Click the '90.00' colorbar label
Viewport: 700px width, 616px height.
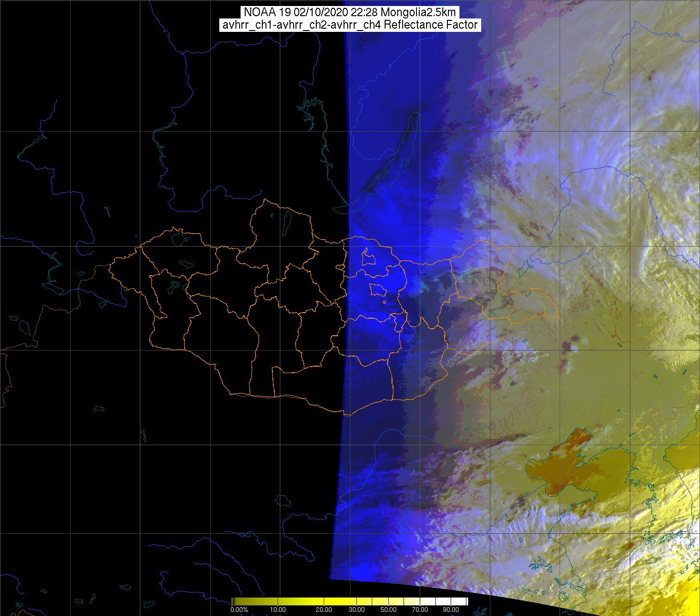click(451, 610)
